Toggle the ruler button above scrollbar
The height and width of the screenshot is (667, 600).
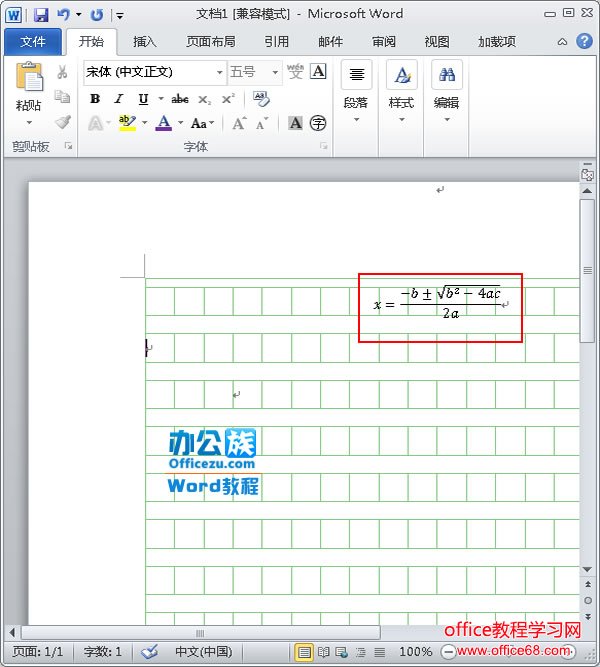tap(587, 174)
